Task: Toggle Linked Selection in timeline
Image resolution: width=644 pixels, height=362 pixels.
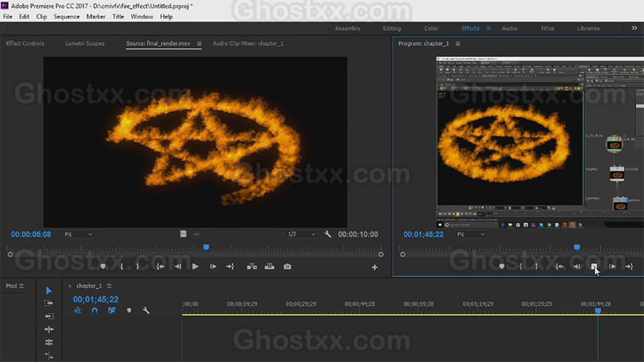Action: (x=112, y=311)
